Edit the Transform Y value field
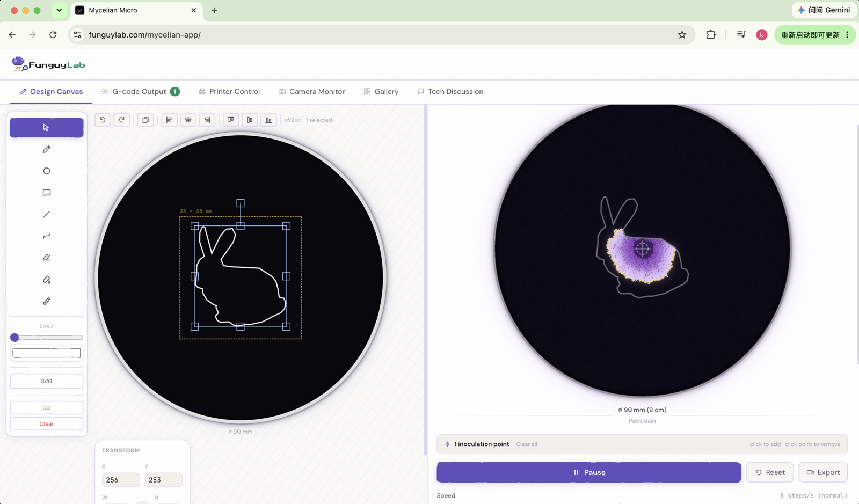This screenshot has width=859, height=504. 164,480
